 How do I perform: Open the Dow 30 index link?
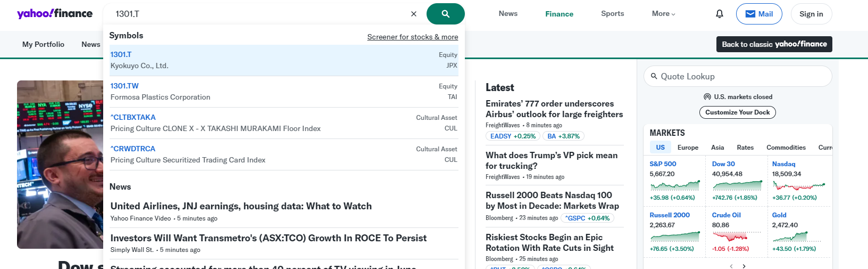click(723, 164)
